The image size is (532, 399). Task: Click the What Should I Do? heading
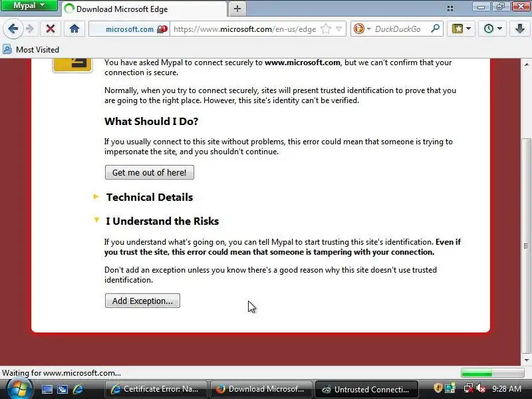[x=152, y=122]
